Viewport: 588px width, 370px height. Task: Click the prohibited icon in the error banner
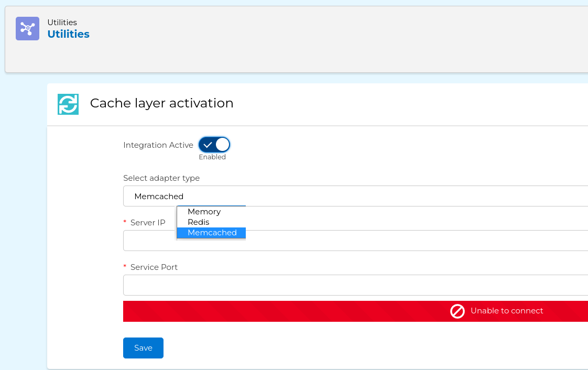[x=458, y=311]
